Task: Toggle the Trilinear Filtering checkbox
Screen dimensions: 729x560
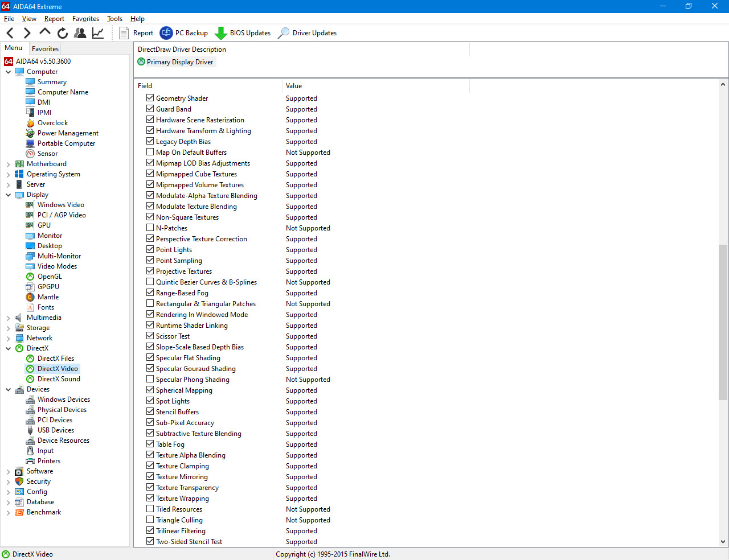Action: (150, 530)
